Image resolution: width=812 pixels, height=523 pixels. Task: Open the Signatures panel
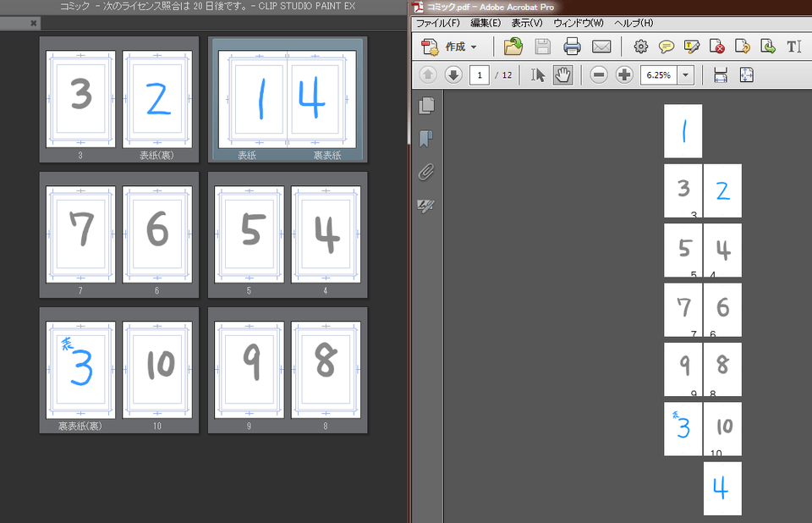(x=427, y=206)
